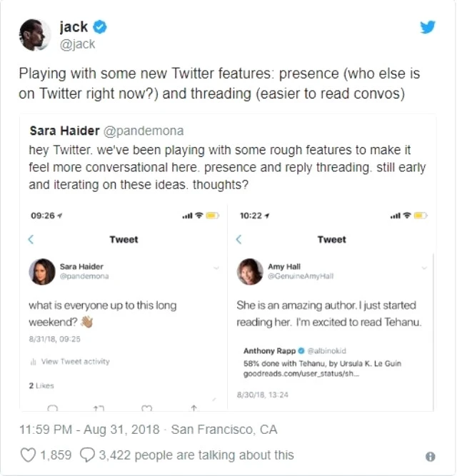Click back arrow in left phone screenshot
The width and height of the screenshot is (457, 476).
31,240
